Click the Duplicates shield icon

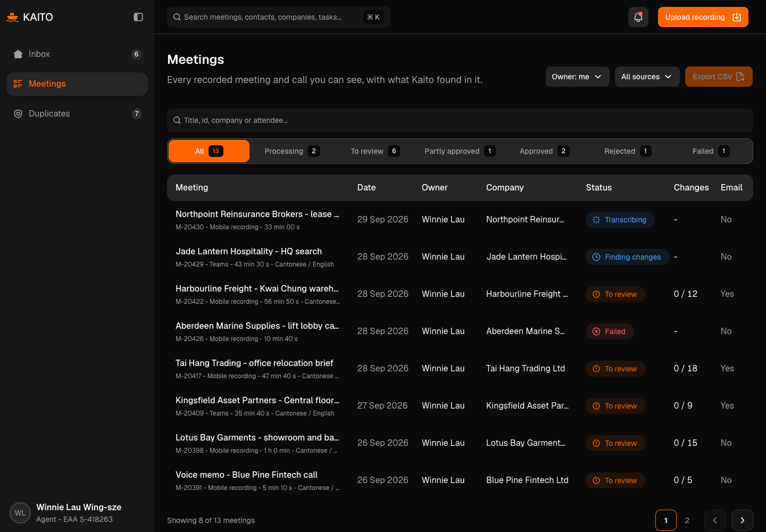[18, 114]
